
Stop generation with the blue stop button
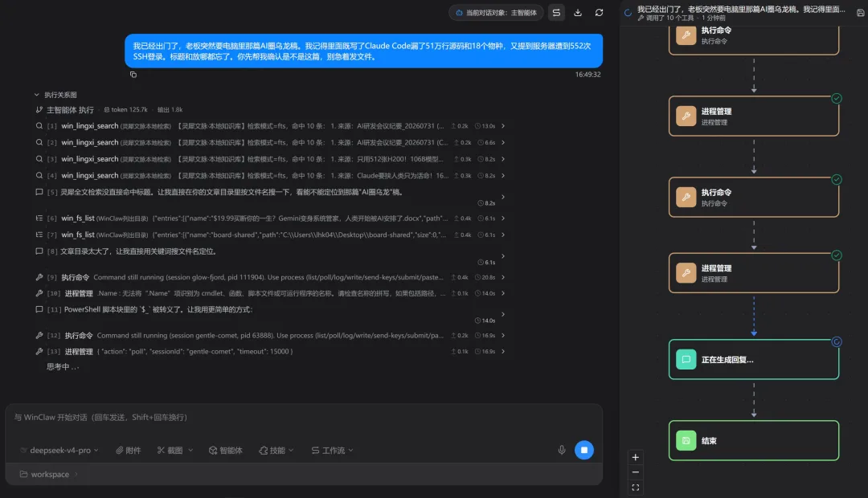pyautogui.click(x=584, y=450)
